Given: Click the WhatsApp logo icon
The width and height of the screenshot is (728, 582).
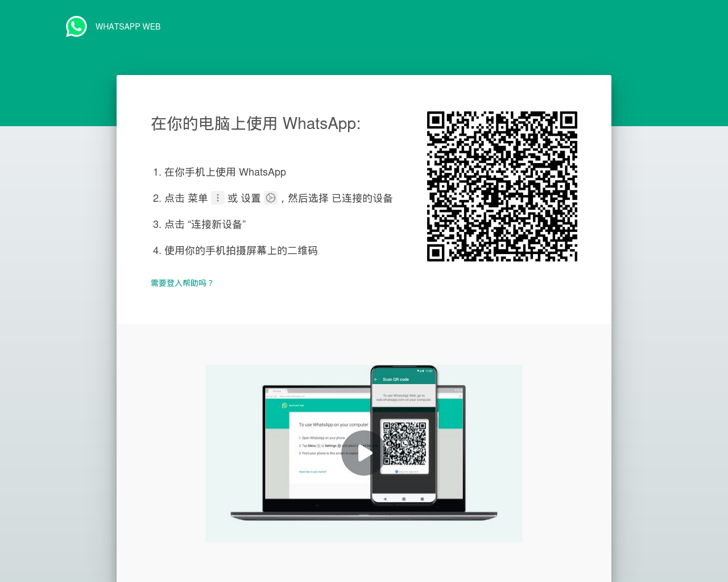Looking at the screenshot, I should pyautogui.click(x=76, y=27).
